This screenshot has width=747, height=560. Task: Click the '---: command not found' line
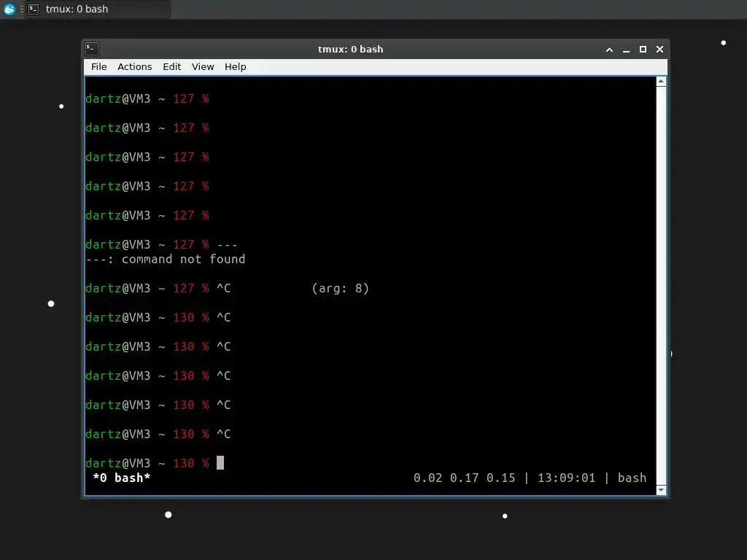pyautogui.click(x=166, y=259)
